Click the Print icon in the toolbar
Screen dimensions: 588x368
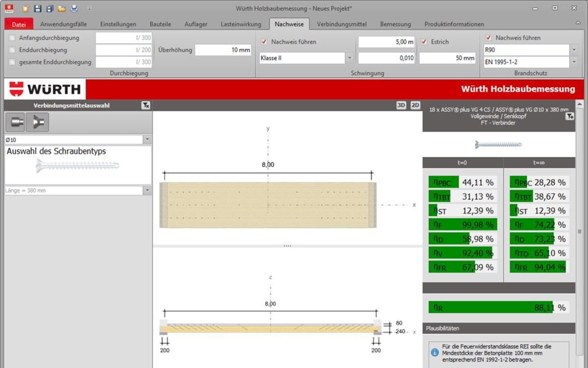tap(73, 8)
